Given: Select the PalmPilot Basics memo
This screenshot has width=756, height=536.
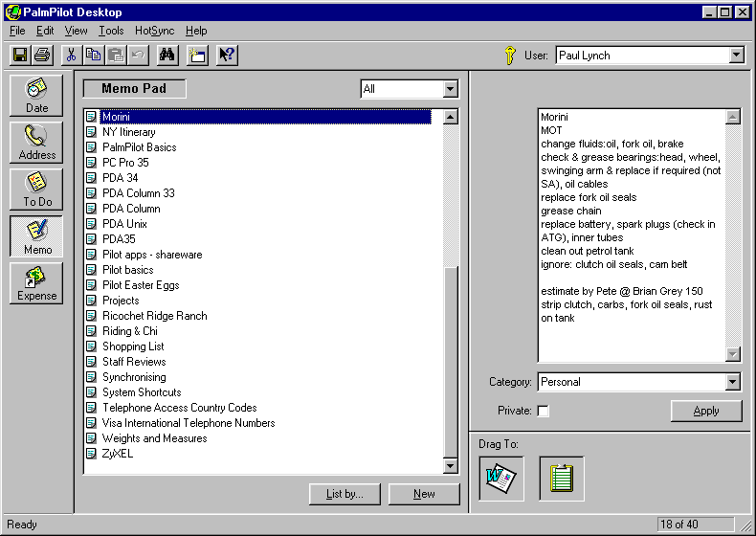Looking at the screenshot, I should point(140,147).
